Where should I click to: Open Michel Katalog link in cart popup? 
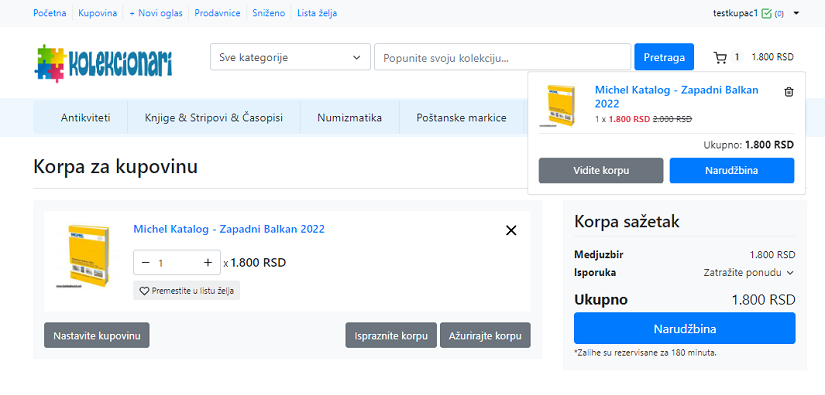tap(677, 97)
